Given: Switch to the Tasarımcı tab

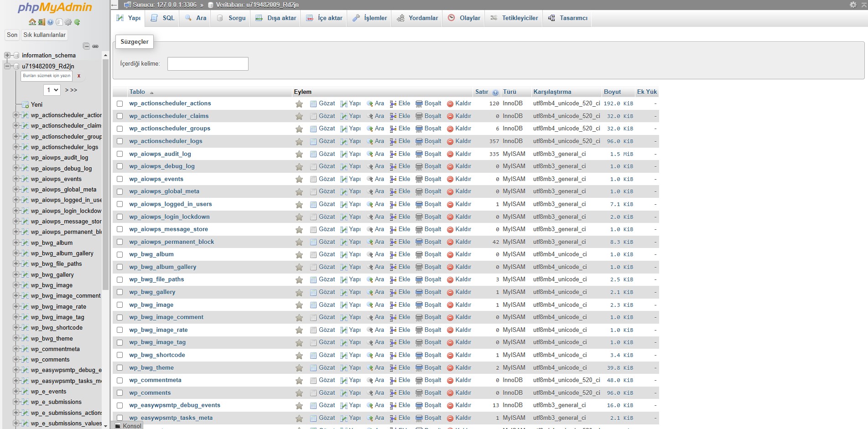Looking at the screenshot, I should point(568,18).
